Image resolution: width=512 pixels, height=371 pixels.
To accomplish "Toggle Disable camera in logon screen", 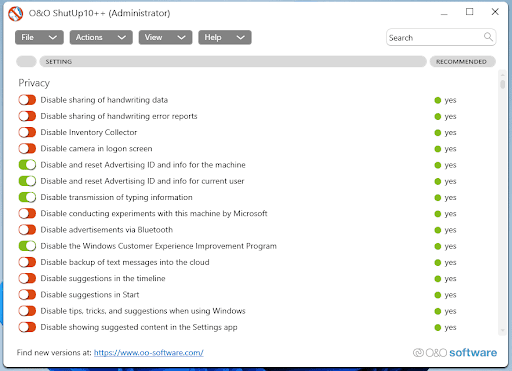I will 27,149.
